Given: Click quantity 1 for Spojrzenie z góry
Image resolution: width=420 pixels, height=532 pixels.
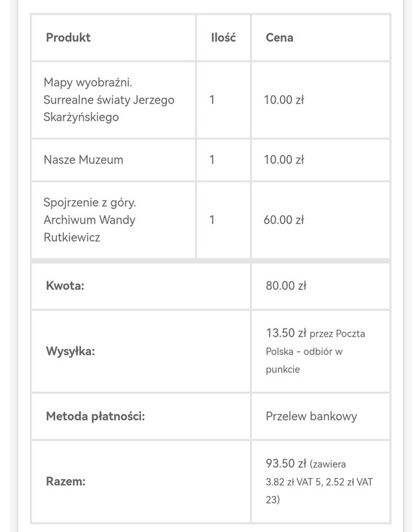Looking at the screenshot, I should (212, 219).
